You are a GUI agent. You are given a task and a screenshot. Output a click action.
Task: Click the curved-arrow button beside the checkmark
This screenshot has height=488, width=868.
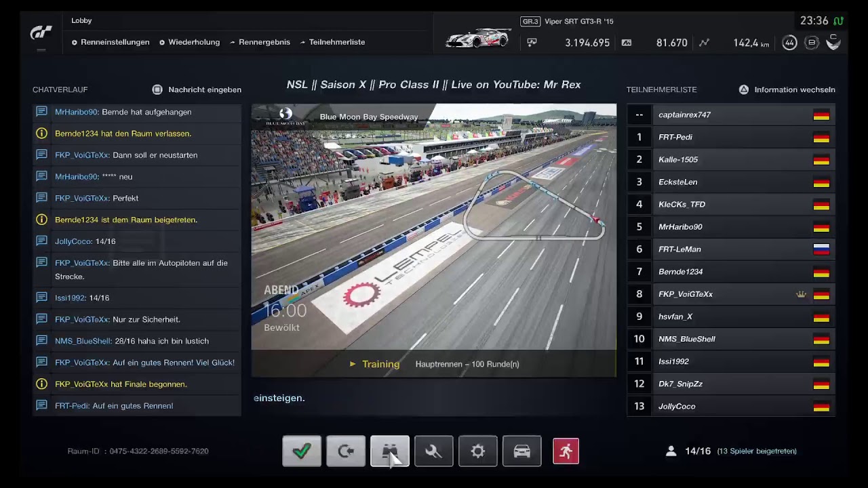(346, 451)
